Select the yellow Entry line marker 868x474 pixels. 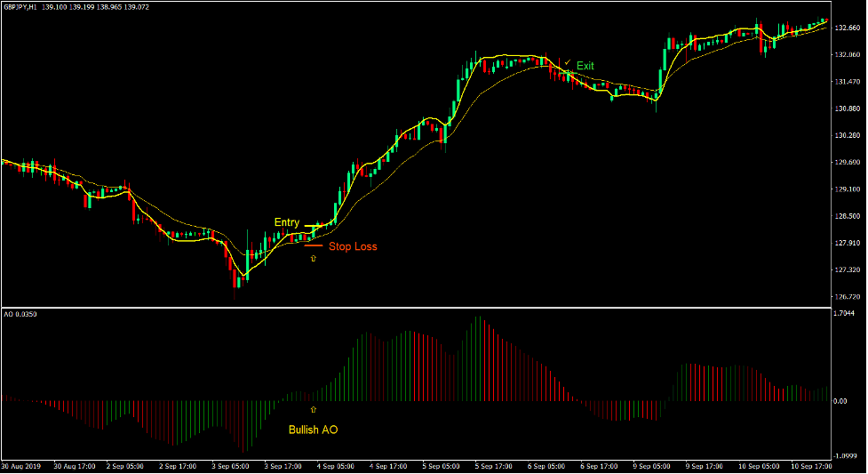point(315,225)
